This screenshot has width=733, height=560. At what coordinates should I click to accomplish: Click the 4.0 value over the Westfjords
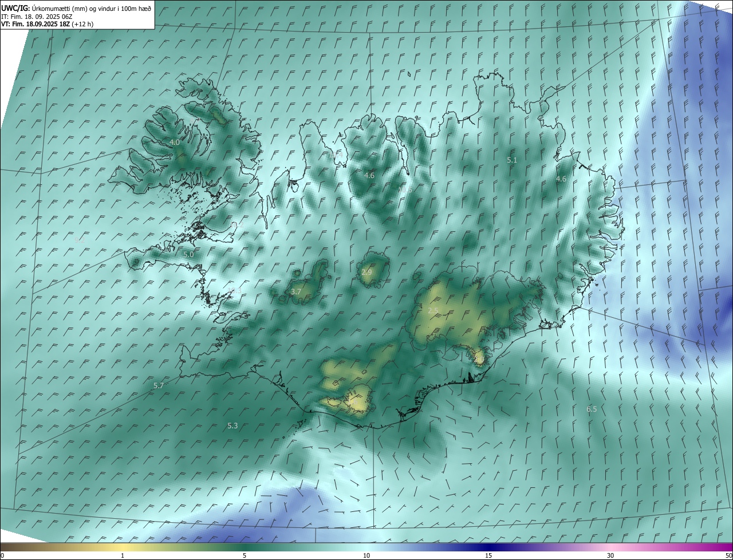(x=175, y=142)
